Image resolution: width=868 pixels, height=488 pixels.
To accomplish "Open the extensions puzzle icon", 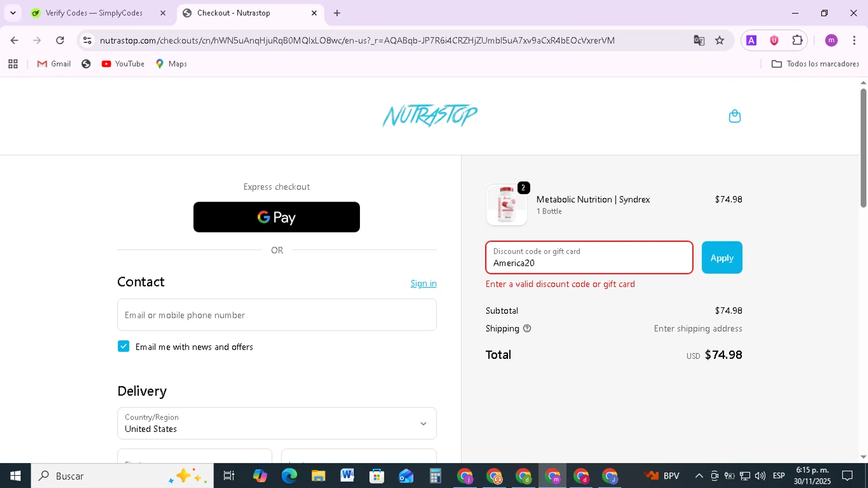I will click(x=797, y=41).
